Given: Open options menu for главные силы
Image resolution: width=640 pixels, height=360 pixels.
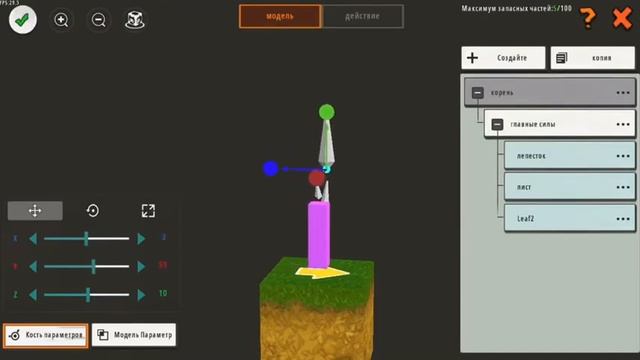Looking at the screenshot, I should pos(623,124).
